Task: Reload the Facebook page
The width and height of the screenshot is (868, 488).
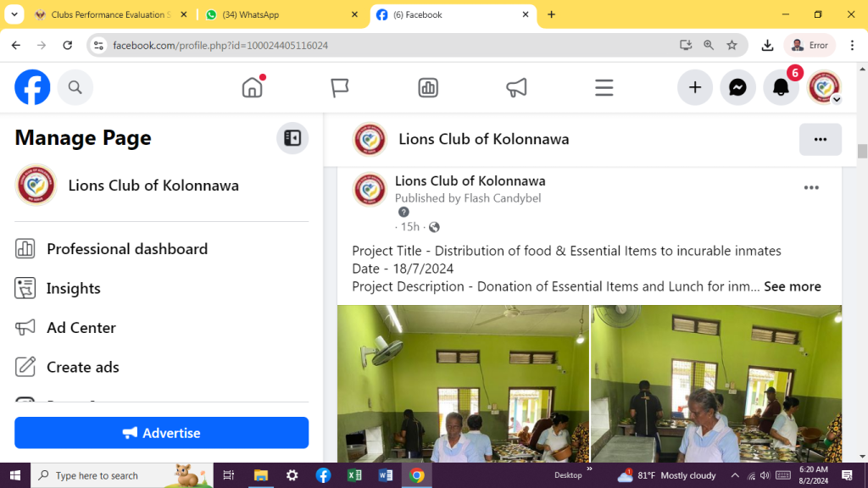Action: click(68, 46)
